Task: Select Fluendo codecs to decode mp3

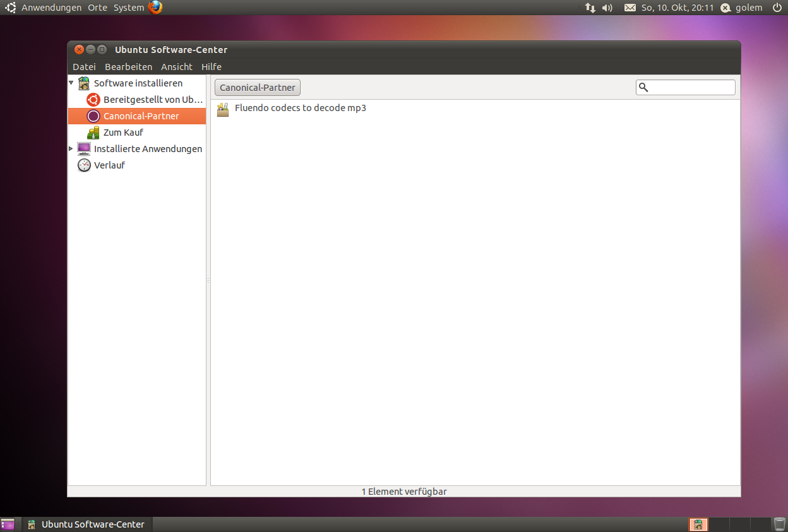Action: coord(301,108)
